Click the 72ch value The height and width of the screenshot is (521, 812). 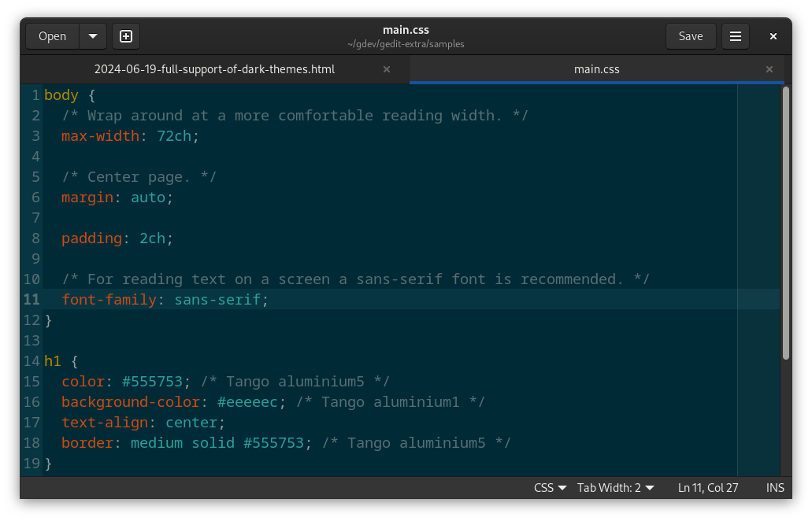[x=174, y=136]
